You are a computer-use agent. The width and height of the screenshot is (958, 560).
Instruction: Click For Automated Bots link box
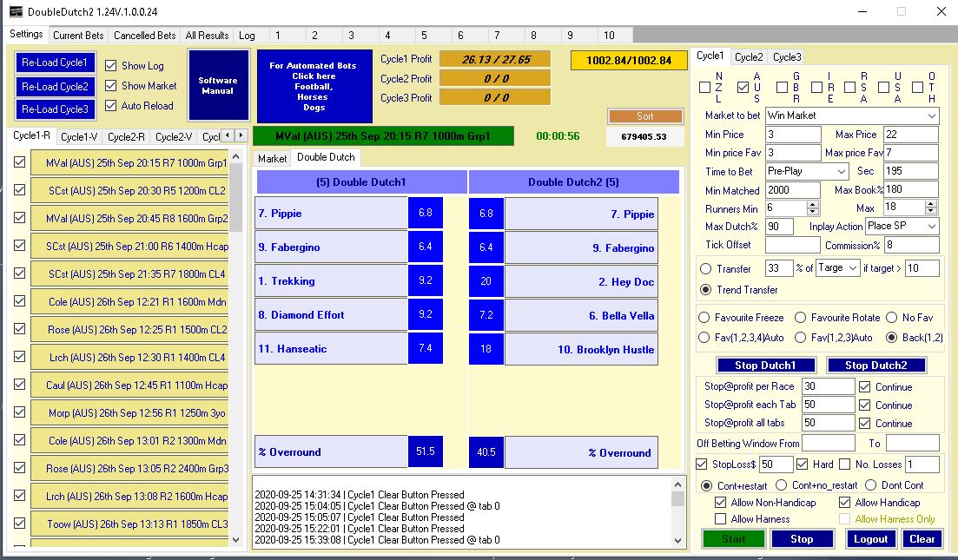tap(314, 86)
